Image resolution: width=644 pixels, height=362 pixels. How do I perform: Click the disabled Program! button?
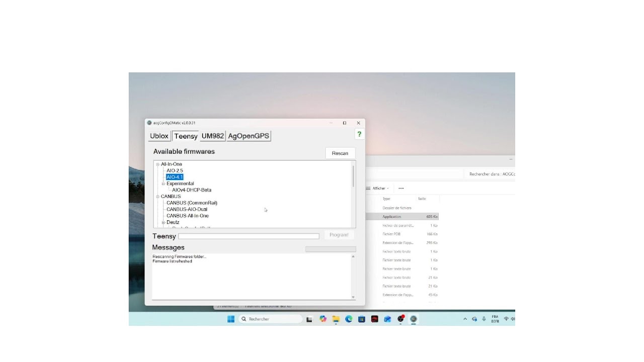tap(339, 235)
